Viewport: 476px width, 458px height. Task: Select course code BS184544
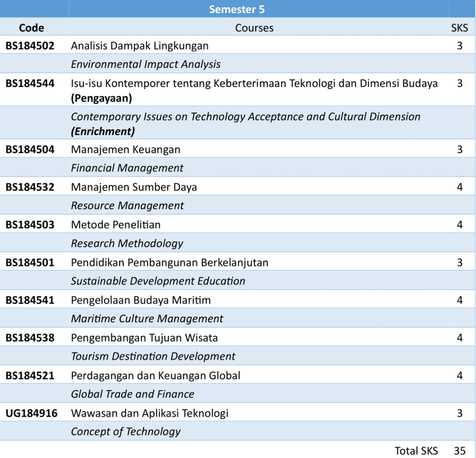[30, 83]
